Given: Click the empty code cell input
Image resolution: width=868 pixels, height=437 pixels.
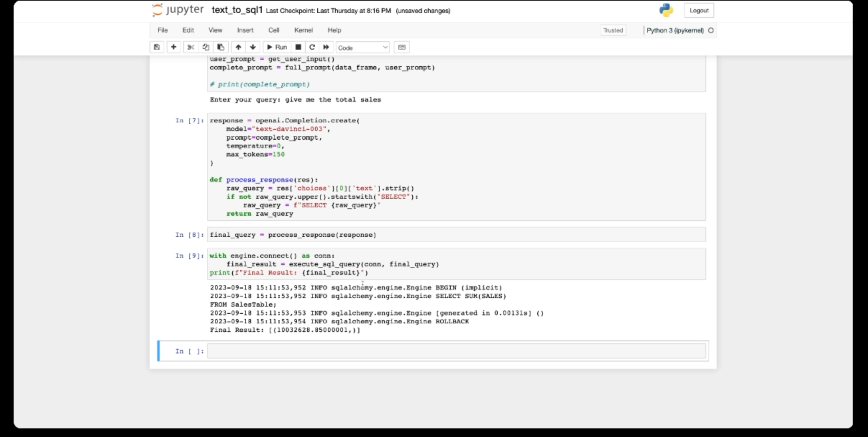Looking at the screenshot, I should pyautogui.click(x=456, y=351).
